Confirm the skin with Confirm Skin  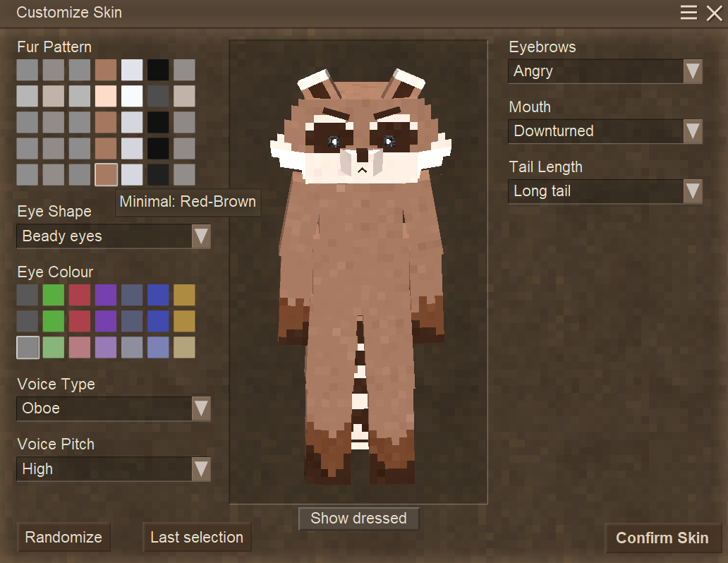click(662, 538)
